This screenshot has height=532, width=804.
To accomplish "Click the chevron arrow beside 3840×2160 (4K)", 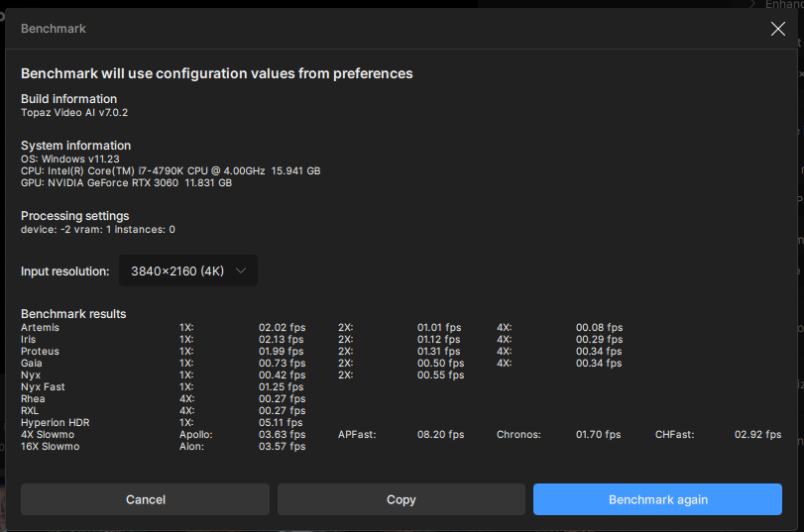I will click(241, 270).
